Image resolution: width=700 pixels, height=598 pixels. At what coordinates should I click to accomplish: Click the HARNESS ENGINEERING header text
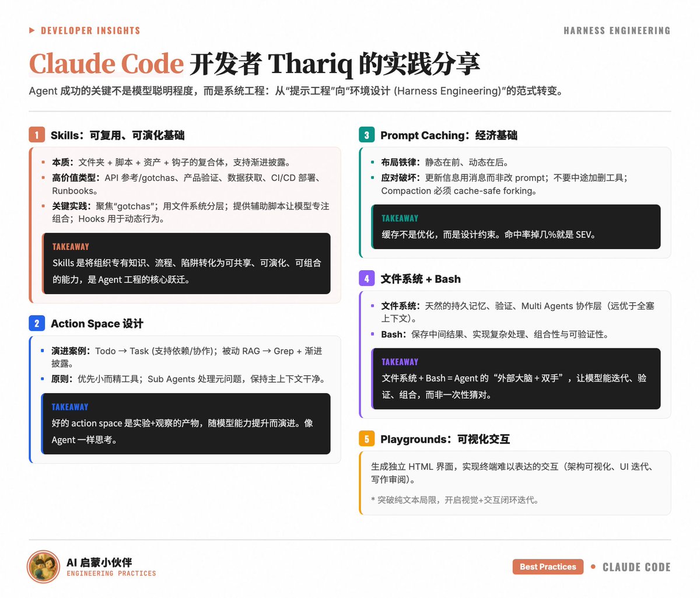pyautogui.click(x=617, y=30)
